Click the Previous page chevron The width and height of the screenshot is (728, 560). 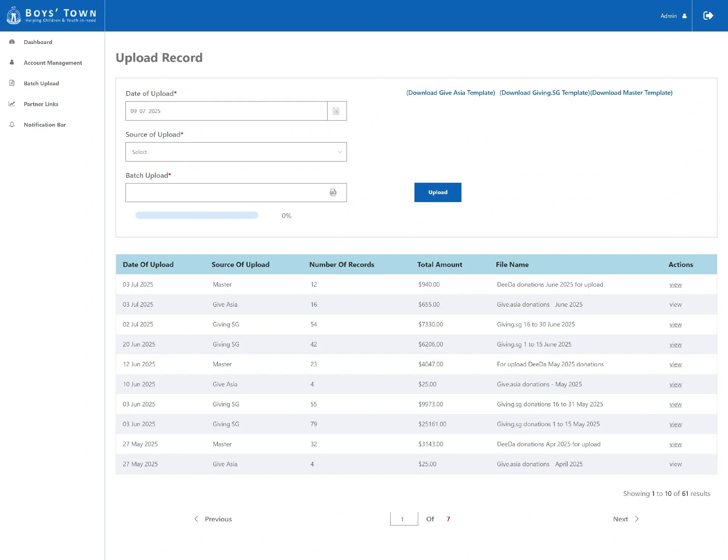[x=196, y=519]
